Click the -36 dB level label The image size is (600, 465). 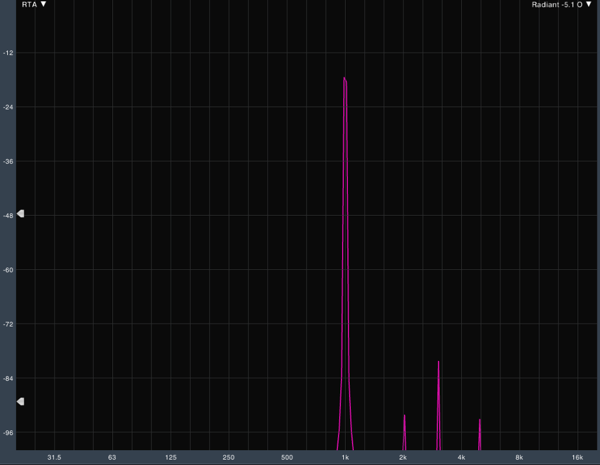coord(8,162)
